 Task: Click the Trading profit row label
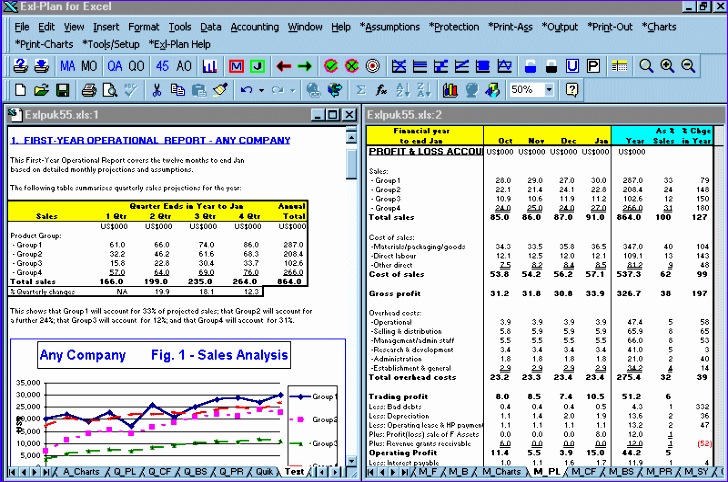(398, 397)
